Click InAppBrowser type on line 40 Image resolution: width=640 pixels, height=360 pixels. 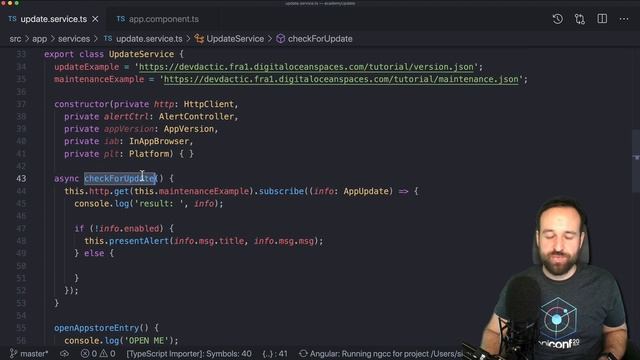pos(159,141)
